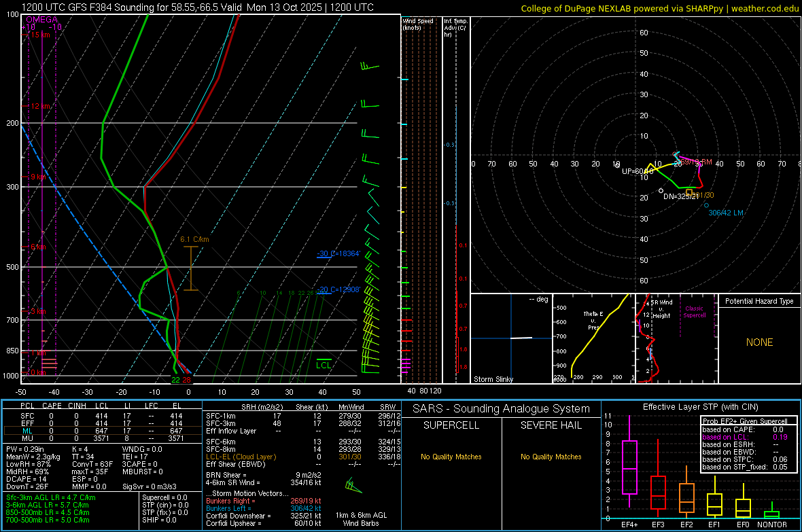Click the NONE hazard type value
The width and height of the screenshot is (802, 532).
pyautogui.click(x=759, y=342)
